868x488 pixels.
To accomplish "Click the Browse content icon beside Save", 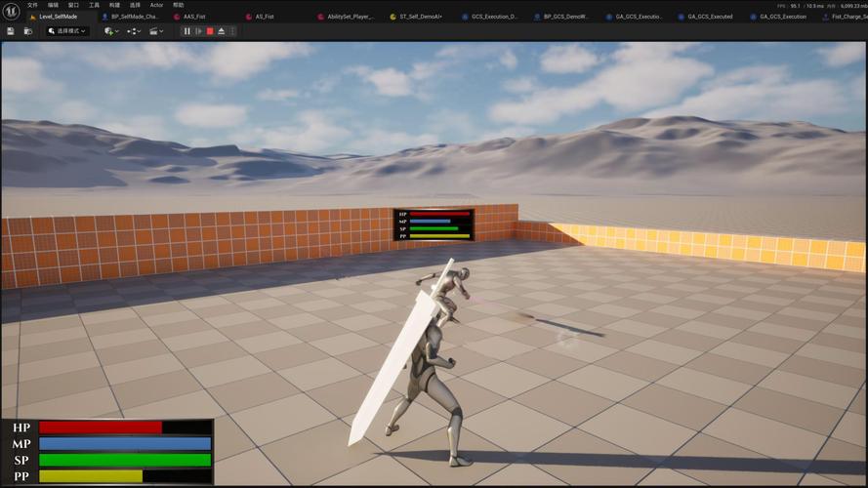I will tap(28, 31).
